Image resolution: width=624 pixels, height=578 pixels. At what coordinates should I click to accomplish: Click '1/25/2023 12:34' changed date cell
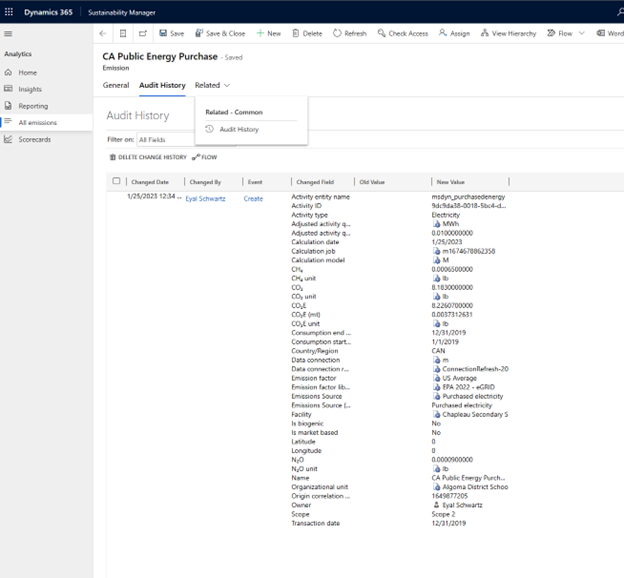click(154, 196)
